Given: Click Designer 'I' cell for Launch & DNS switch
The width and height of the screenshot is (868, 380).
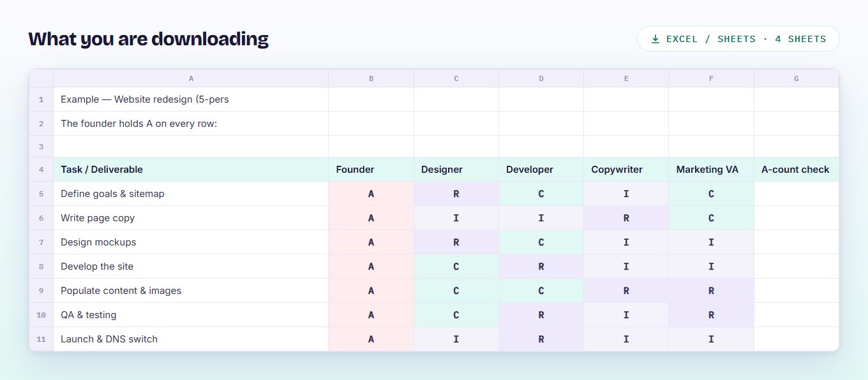Looking at the screenshot, I should click(456, 339).
